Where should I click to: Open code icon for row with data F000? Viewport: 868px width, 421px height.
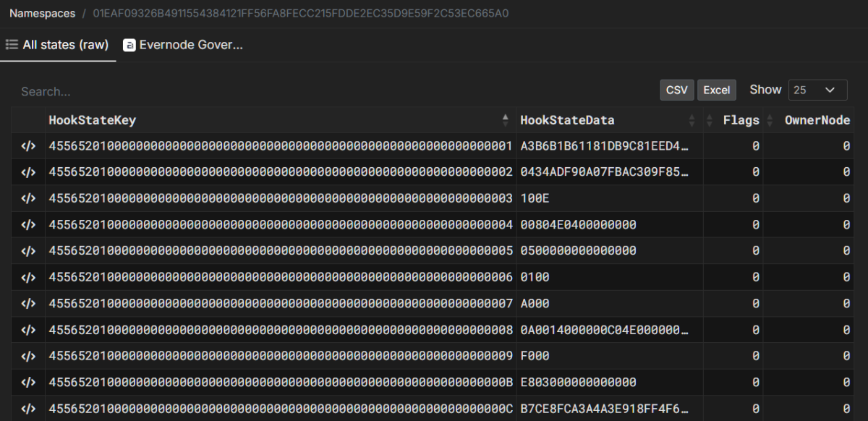click(x=28, y=356)
